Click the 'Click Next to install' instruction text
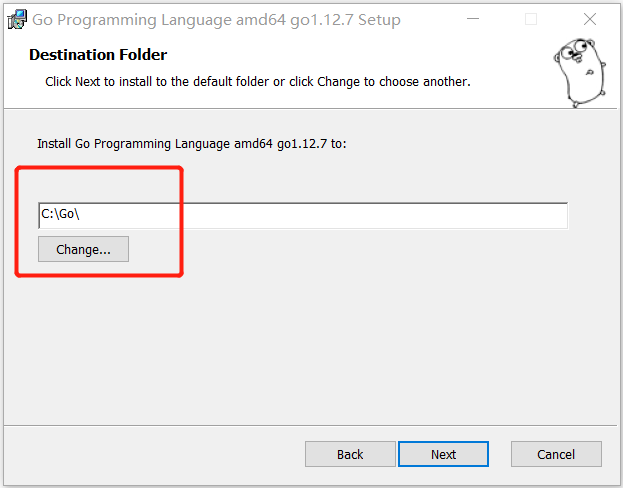 tap(257, 81)
